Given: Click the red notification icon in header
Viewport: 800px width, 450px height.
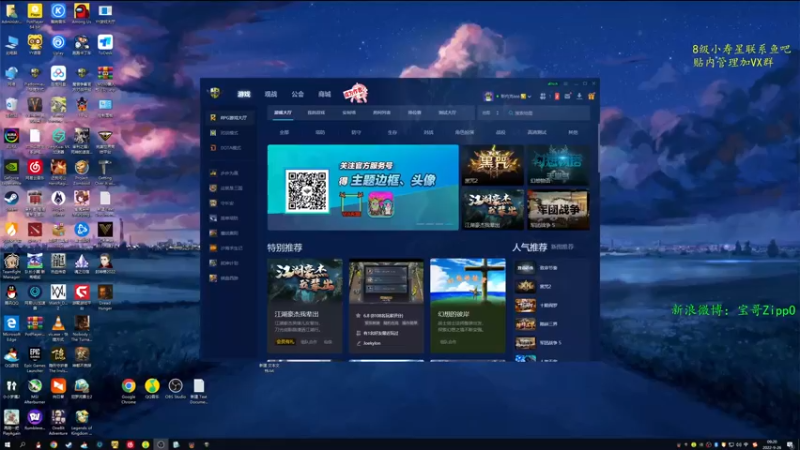Looking at the screenshot, I should pyautogui.click(x=557, y=96).
